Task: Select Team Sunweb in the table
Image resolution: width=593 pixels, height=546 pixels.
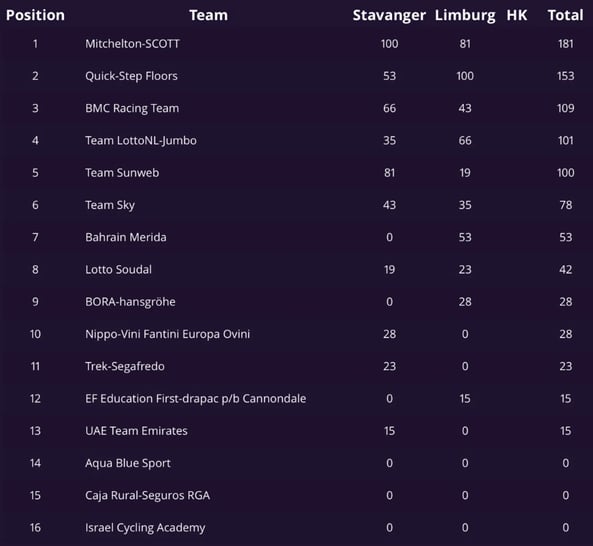Action: 122,173
